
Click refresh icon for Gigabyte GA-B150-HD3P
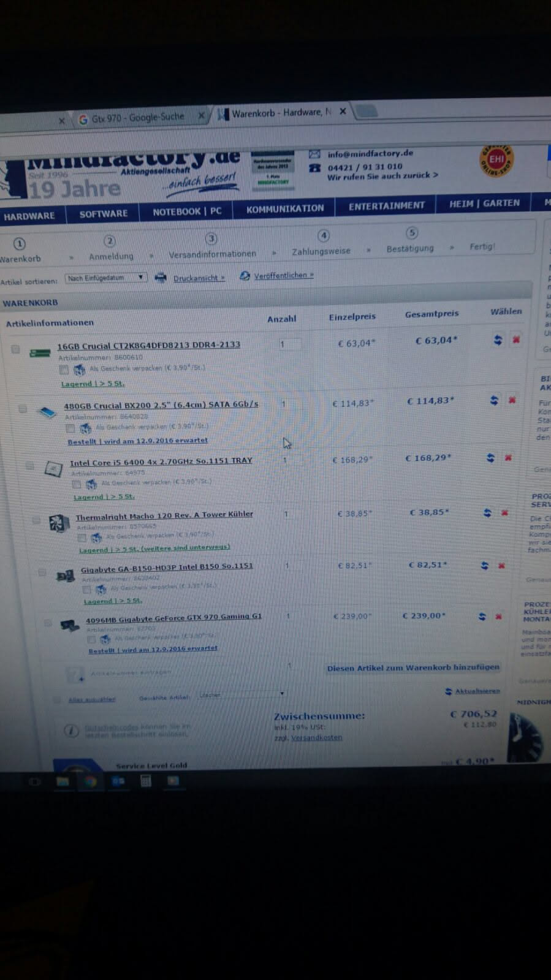(484, 565)
